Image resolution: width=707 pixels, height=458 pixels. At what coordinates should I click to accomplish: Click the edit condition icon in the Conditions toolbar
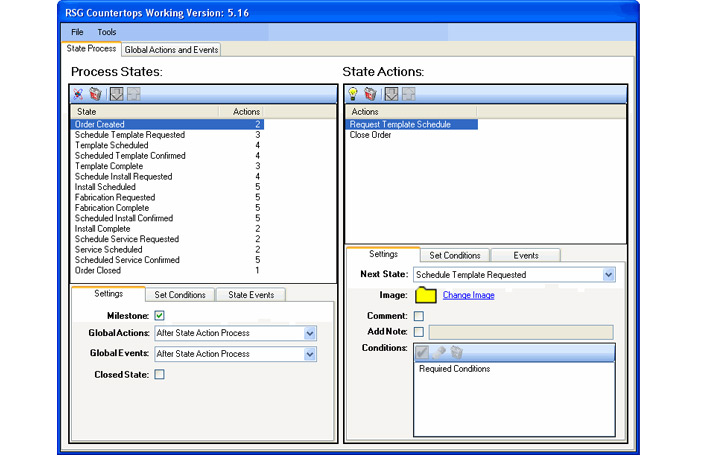pos(439,352)
